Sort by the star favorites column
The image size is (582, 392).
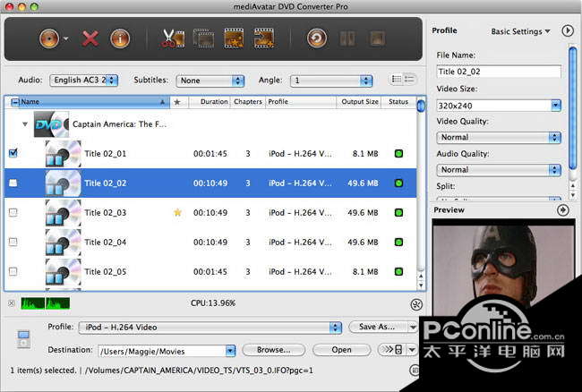pyautogui.click(x=177, y=102)
